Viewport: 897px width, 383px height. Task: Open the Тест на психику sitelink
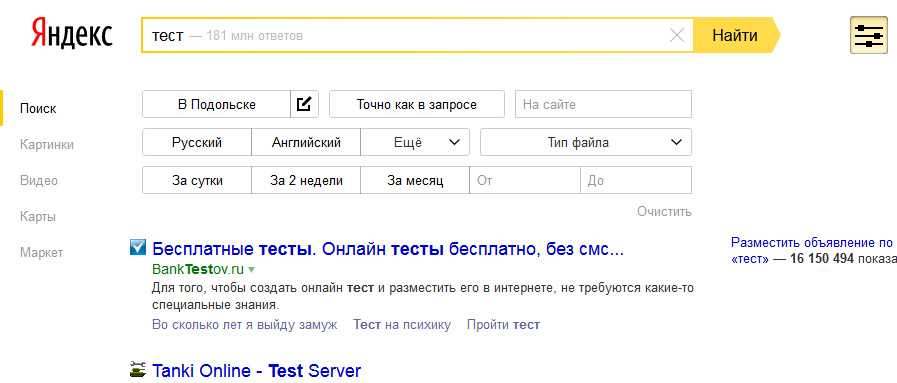tap(402, 325)
